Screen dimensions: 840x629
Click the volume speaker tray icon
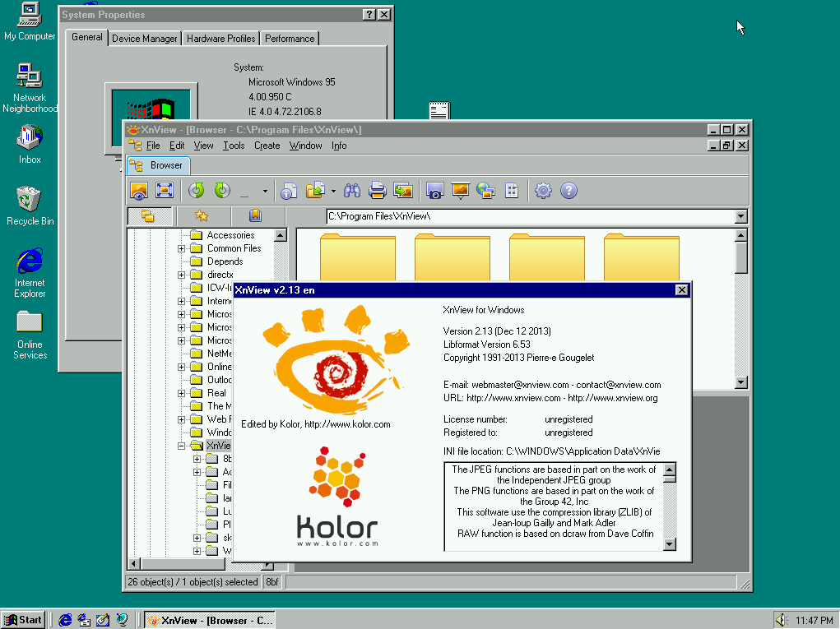(782, 620)
